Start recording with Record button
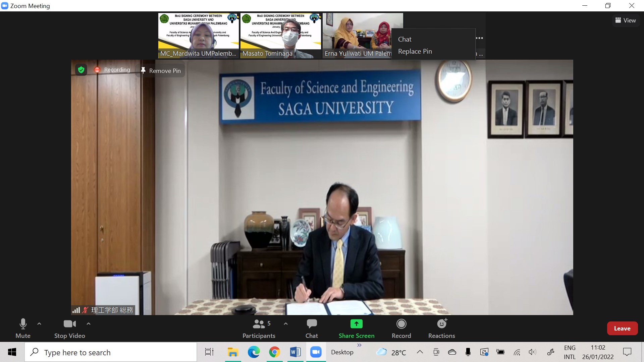Image resolution: width=644 pixels, height=362 pixels. (401, 328)
